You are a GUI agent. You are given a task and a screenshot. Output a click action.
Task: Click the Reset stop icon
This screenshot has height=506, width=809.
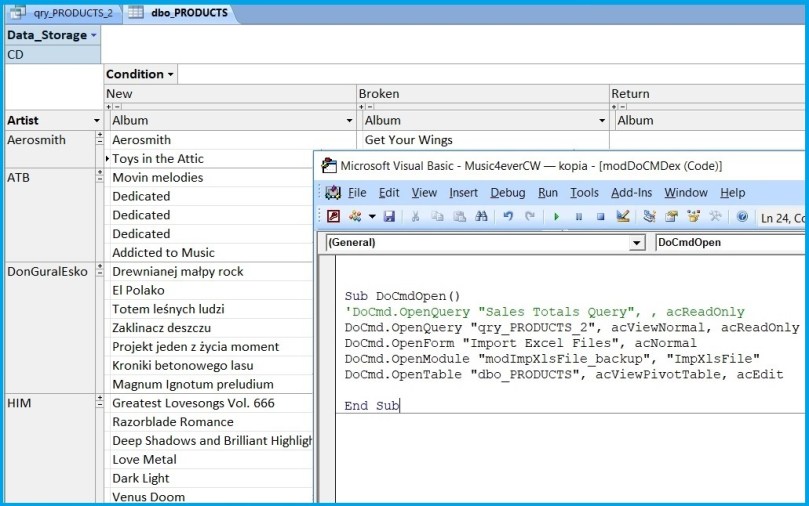[x=600, y=216]
